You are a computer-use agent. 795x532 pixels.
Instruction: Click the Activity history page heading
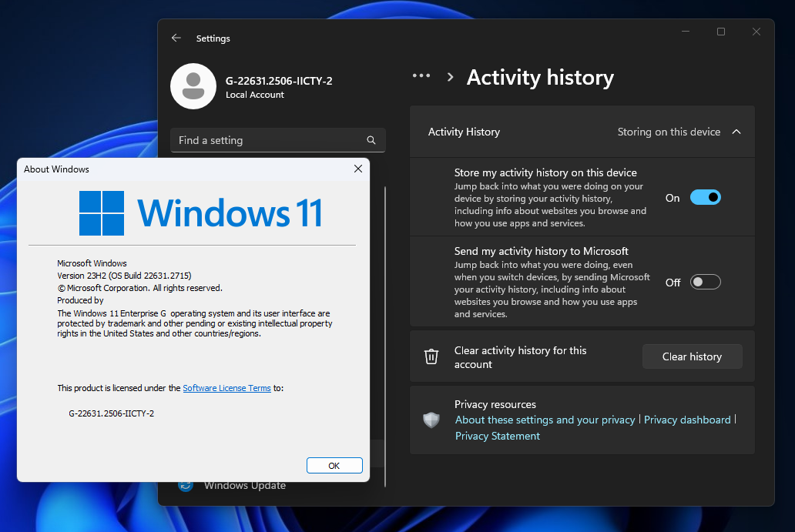tap(540, 78)
